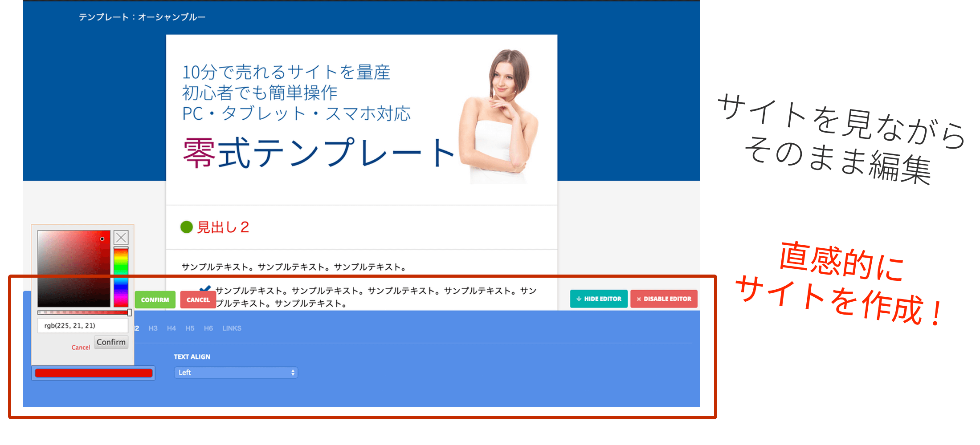Click the DISABLE EDITOR button
Screen dimensions: 980x445
664,299
